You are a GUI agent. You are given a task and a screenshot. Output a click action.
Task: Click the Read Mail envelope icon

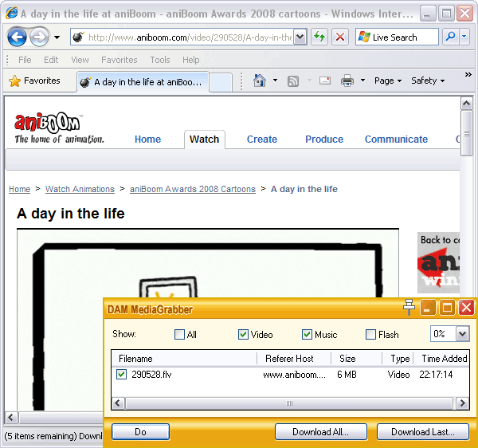point(325,81)
